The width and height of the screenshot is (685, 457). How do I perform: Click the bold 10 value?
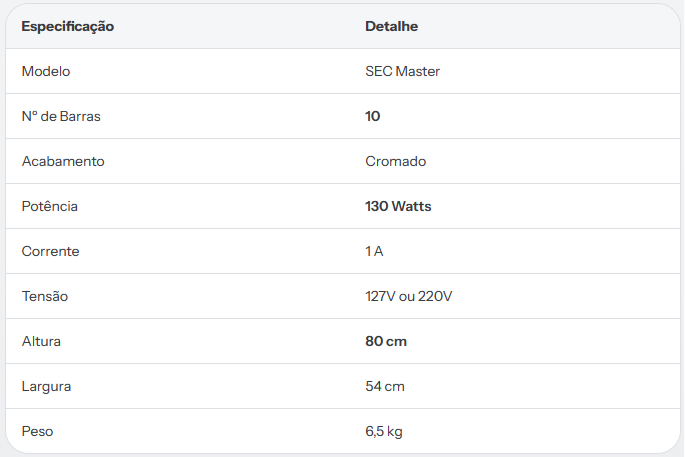click(x=373, y=116)
